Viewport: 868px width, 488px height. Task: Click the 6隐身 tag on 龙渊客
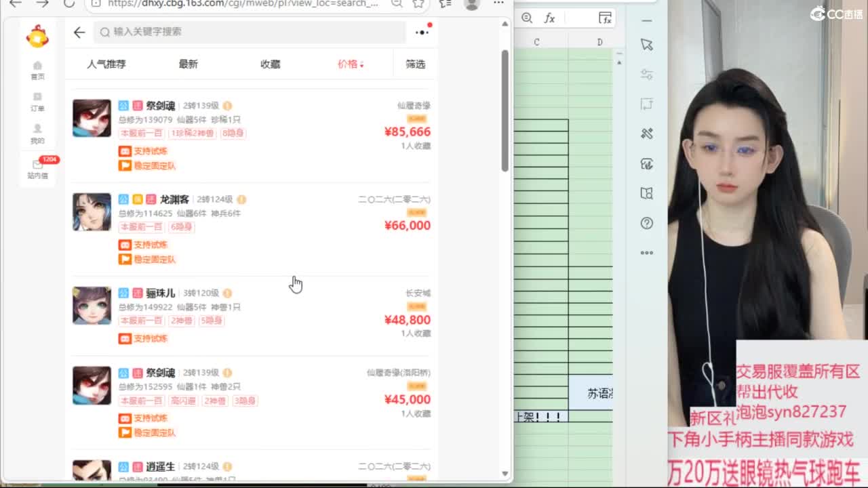point(181,226)
